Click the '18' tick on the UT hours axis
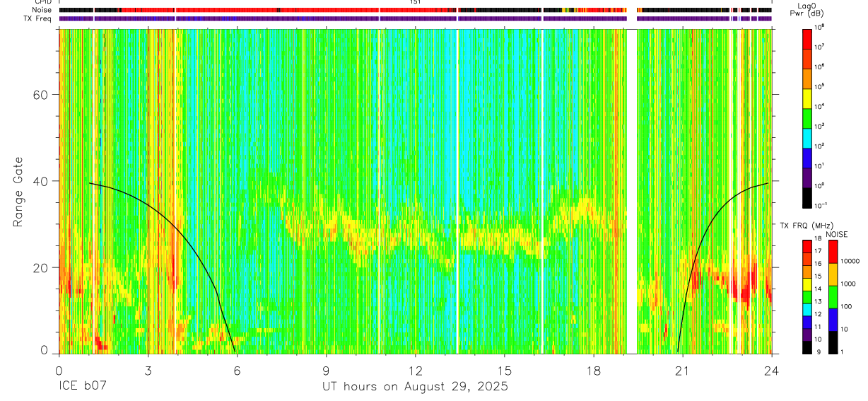 pos(594,370)
